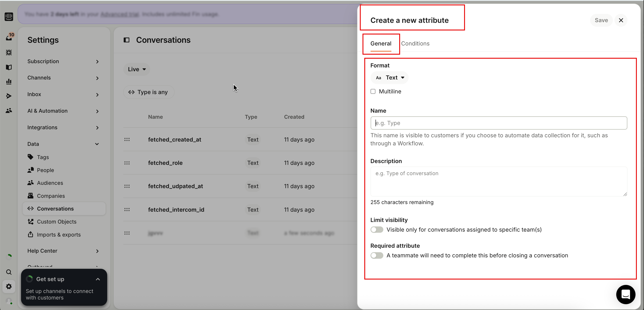Open the Advanced trial link in banner
Screen dimensions: 644x310
(x=120, y=14)
